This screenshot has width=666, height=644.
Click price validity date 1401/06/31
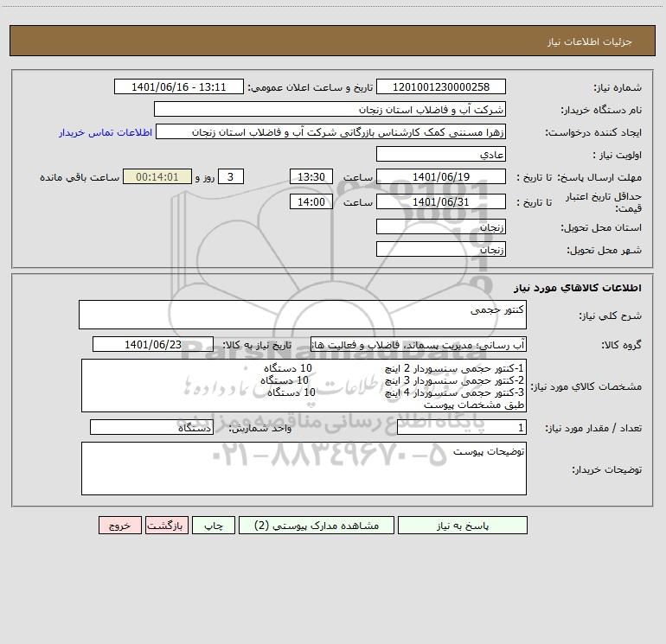pos(441,201)
